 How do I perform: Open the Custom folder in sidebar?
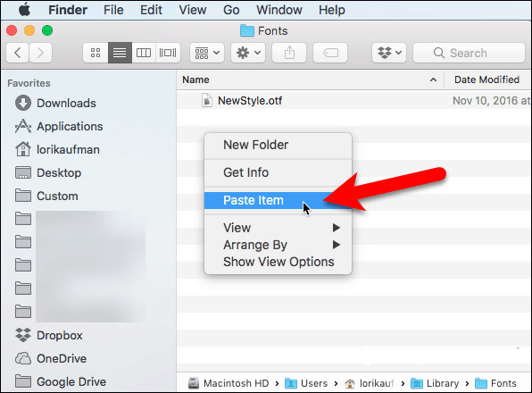pos(57,196)
